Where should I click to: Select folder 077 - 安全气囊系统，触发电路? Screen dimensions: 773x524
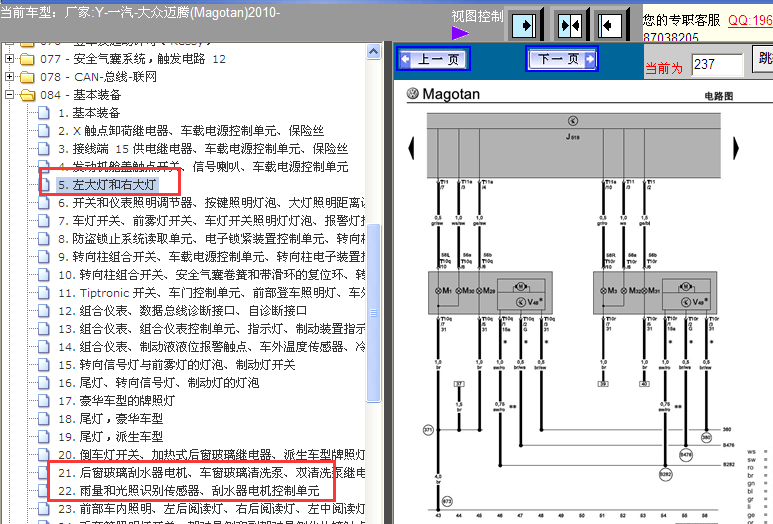coord(133,59)
